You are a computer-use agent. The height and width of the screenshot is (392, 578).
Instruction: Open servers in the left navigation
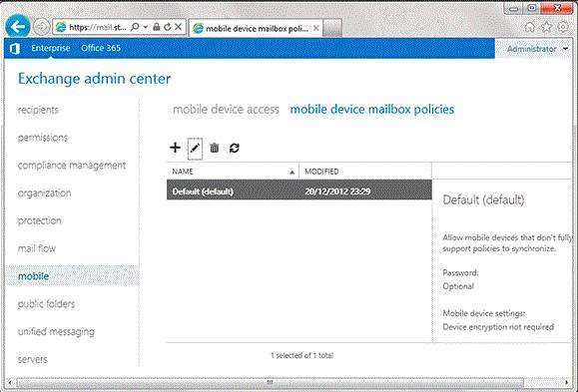[x=32, y=359]
